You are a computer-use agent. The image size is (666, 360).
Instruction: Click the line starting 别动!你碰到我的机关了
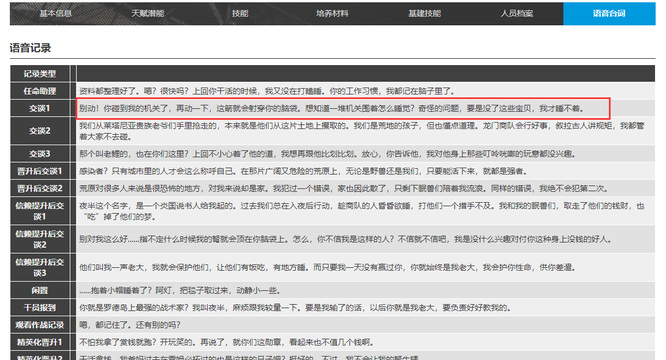(x=332, y=109)
